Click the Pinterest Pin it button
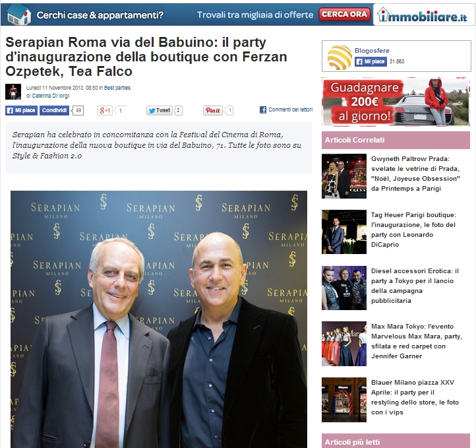 coord(213,111)
